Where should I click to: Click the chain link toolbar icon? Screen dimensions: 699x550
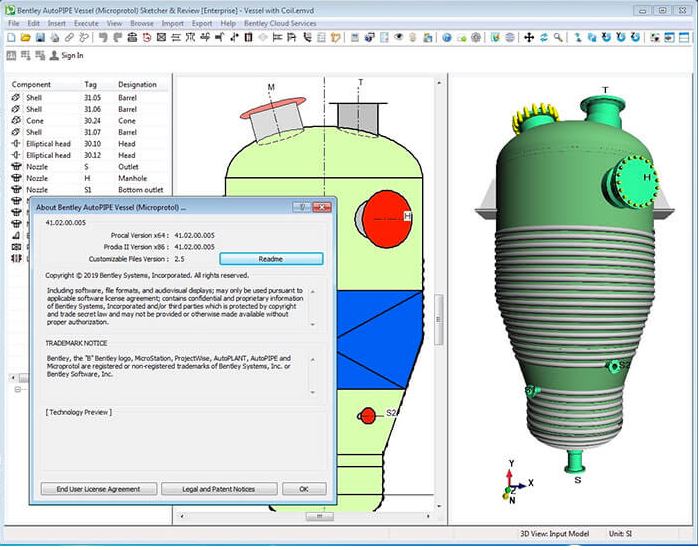click(69, 38)
